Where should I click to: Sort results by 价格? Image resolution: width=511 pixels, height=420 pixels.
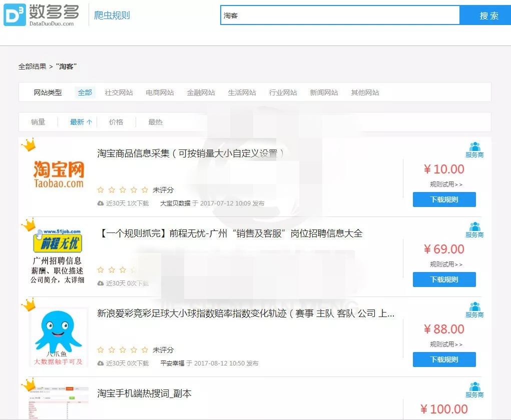point(116,122)
